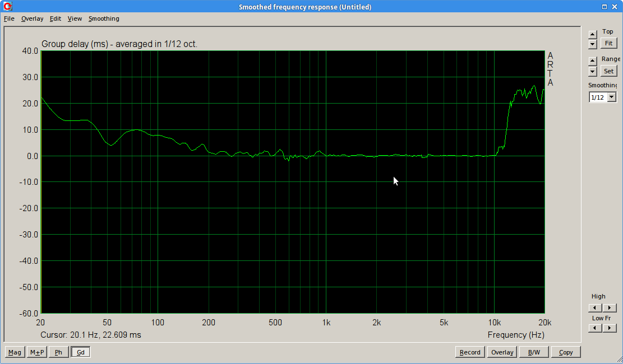
Task: Switch to Mag magnitude view
Action: (x=15, y=352)
